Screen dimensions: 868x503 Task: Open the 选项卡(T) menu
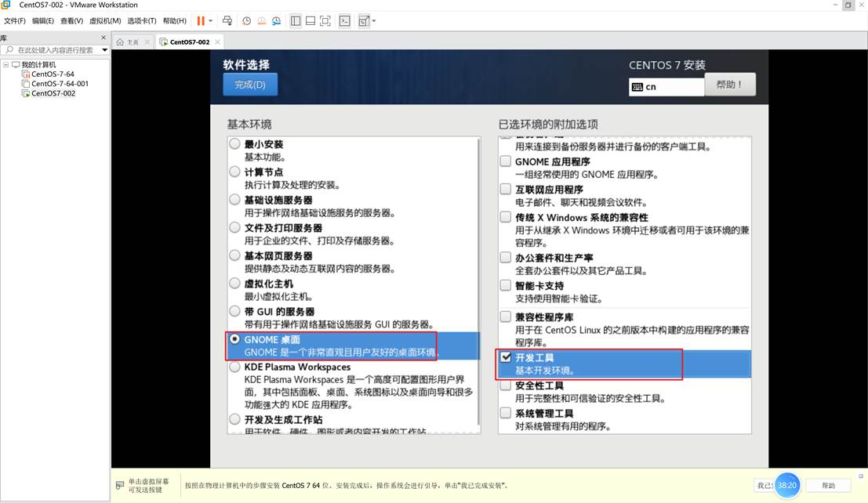point(142,21)
